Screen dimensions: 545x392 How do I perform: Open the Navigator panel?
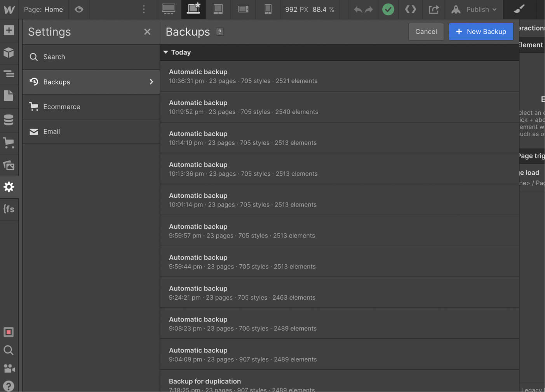[x=9, y=74]
